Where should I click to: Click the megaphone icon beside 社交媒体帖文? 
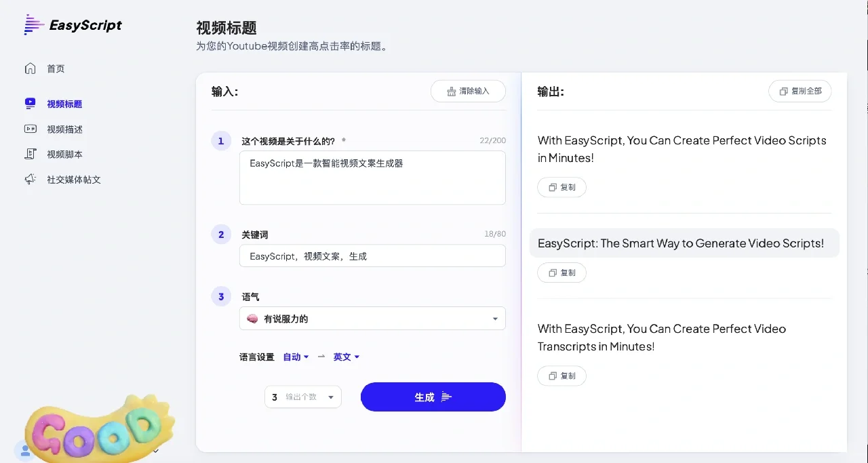pyautogui.click(x=30, y=179)
